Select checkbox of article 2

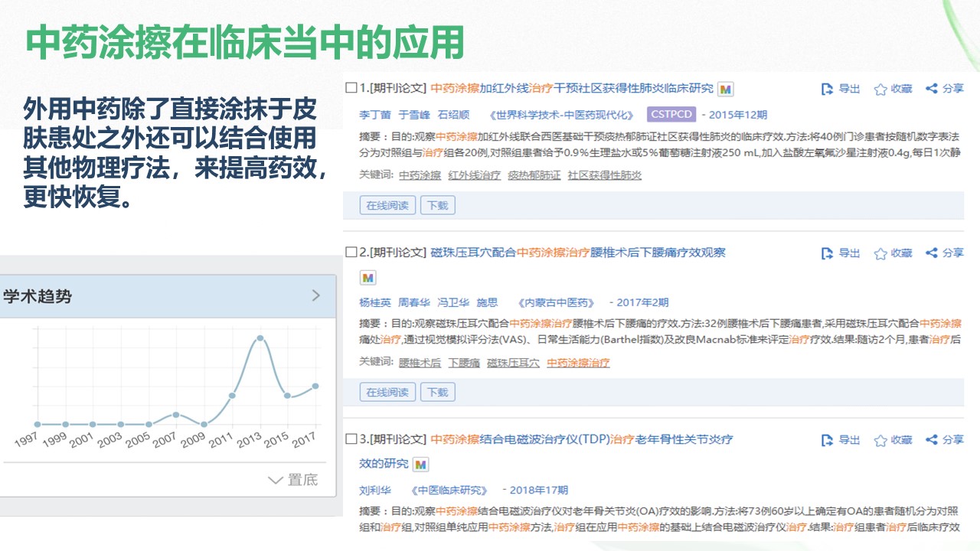pos(351,253)
